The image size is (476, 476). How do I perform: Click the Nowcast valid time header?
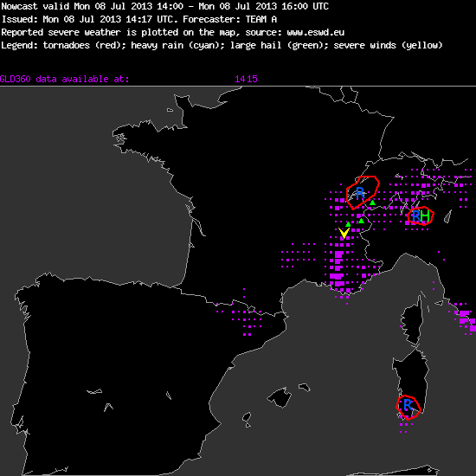point(164,6)
